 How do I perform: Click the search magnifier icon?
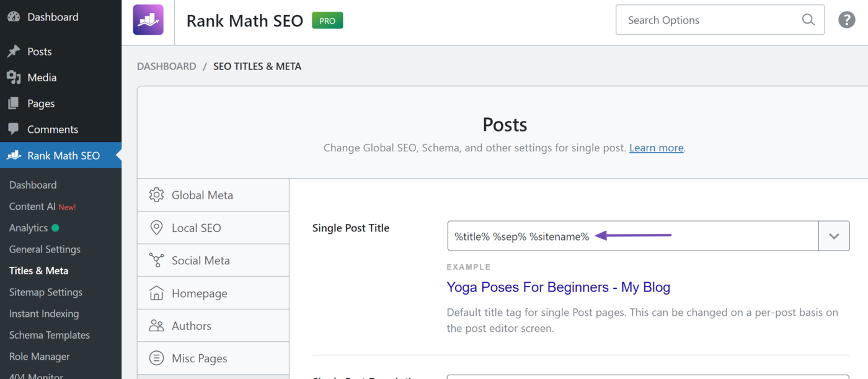[x=808, y=20]
